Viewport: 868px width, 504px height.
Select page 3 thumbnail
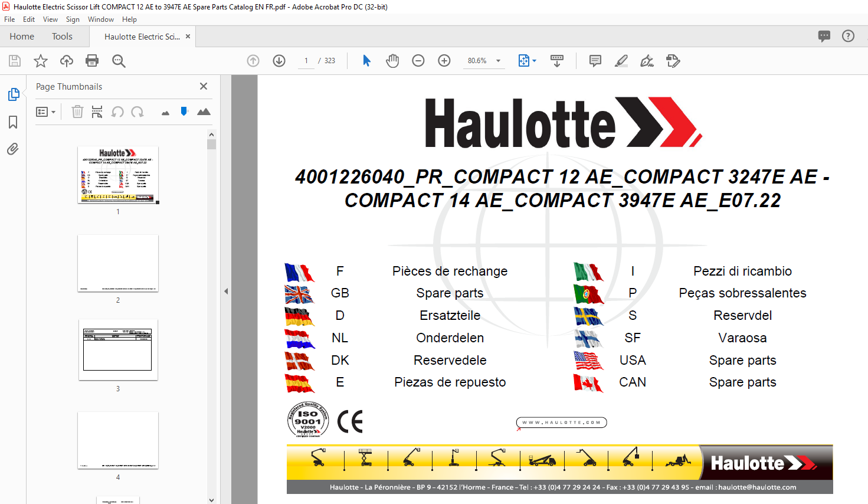tap(118, 350)
